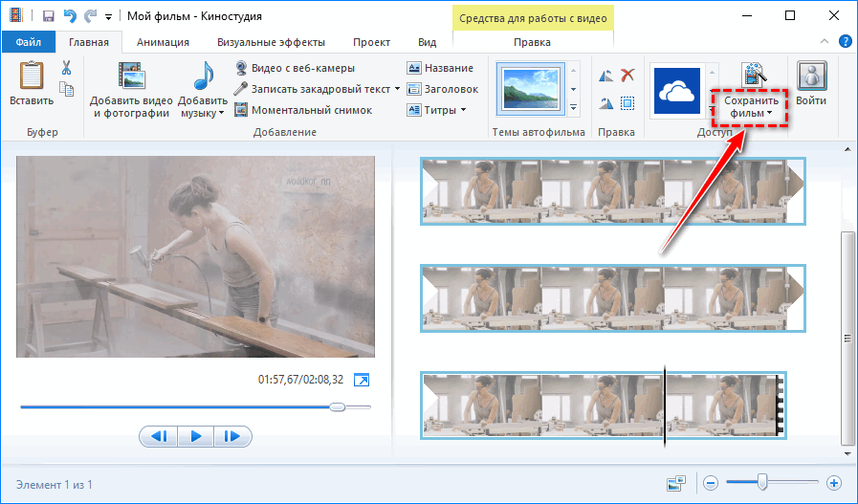Step to the next frame
This screenshot has width=858, height=504.
pos(231,436)
